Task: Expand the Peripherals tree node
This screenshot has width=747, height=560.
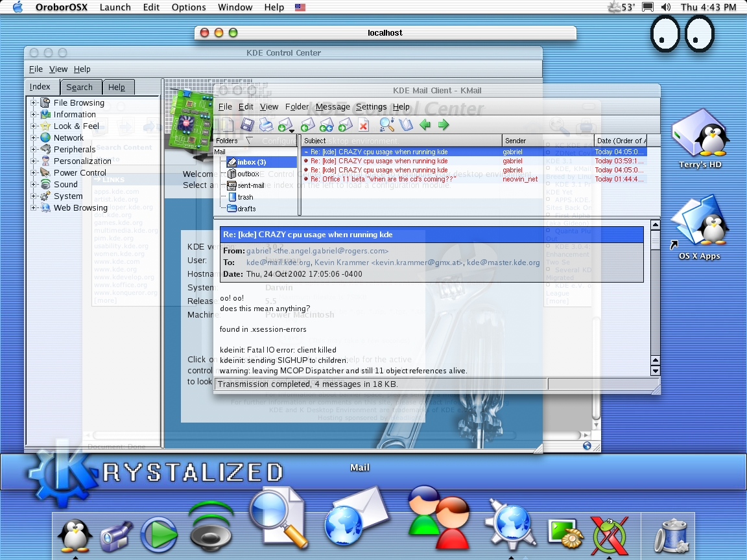Action: pos(33,149)
